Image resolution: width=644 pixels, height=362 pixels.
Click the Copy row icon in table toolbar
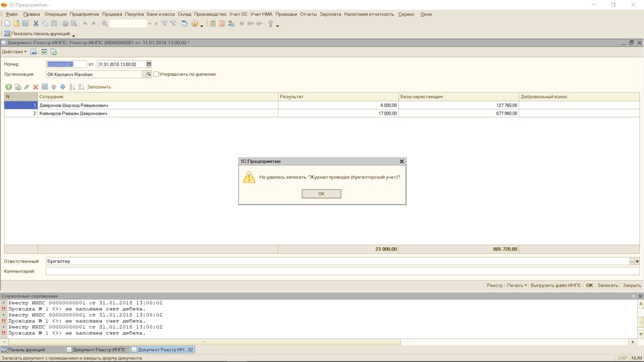point(18,87)
